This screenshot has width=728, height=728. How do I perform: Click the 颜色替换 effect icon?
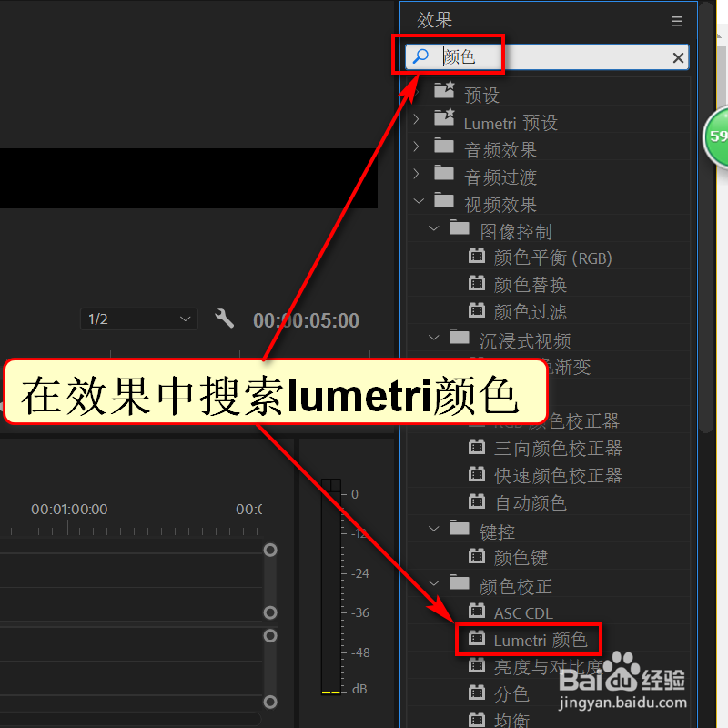tap(477, 283)
